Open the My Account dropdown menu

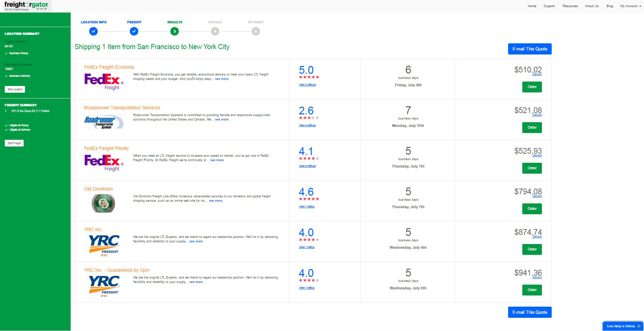pos(630,6)
